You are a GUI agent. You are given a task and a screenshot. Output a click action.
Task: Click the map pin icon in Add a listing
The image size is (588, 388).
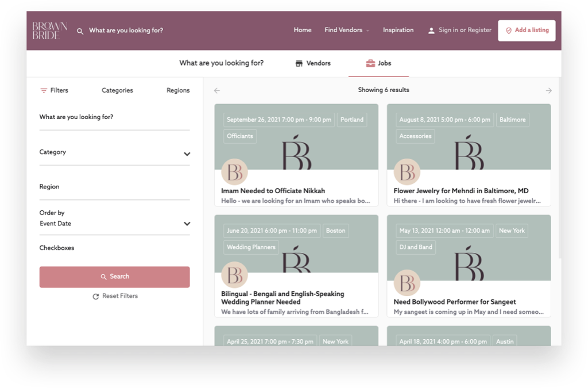tap(509, 30)
